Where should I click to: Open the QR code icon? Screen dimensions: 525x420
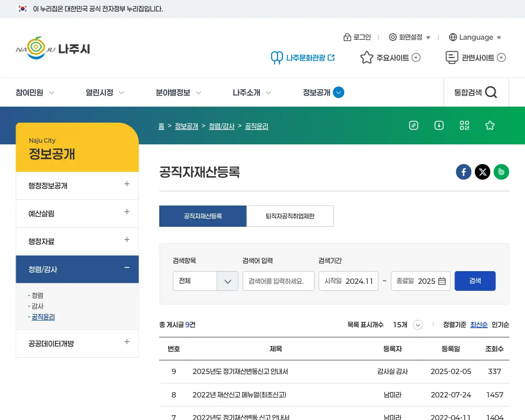(x=464, y=126)
